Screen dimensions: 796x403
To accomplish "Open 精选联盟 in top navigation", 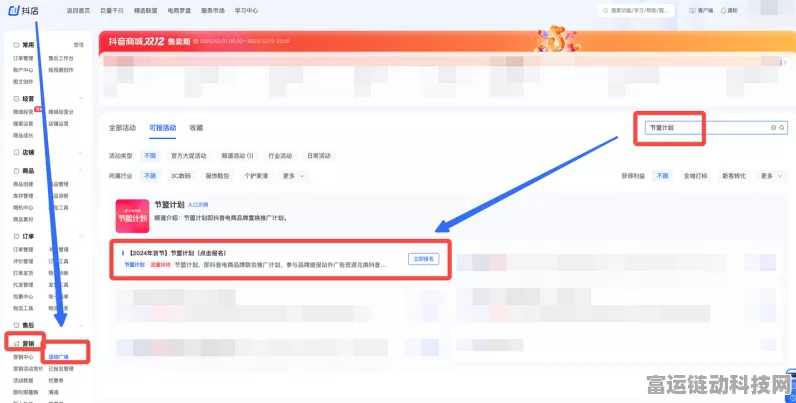I will tap(146, 11).
